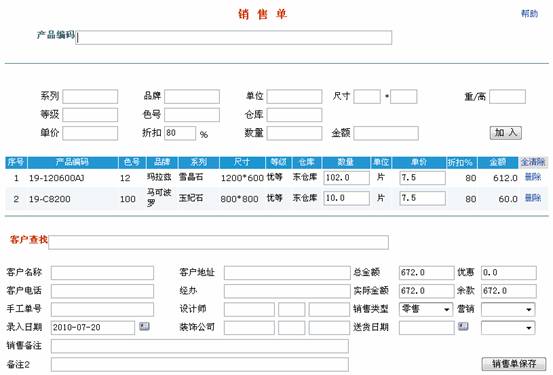Edit unit price 7.5 in row 2
Screen dimensions: 553x375
pos(423,198)
